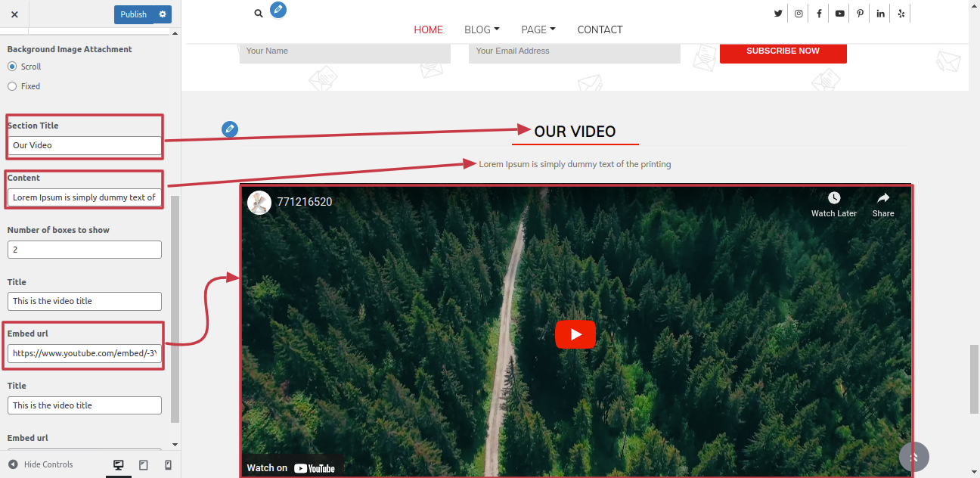
Task: Click the Twitter icon in header
Action: 778,14
